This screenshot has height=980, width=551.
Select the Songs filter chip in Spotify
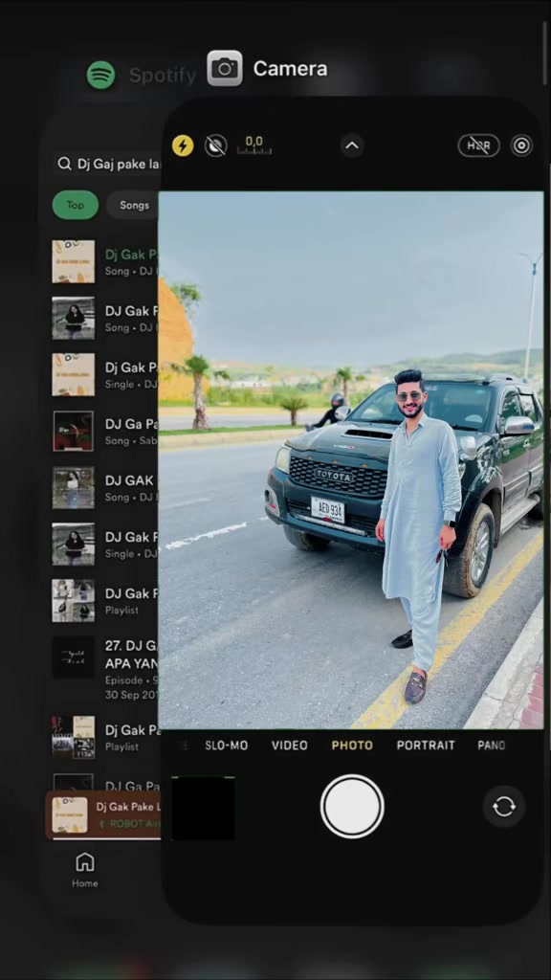coord(132,205)
